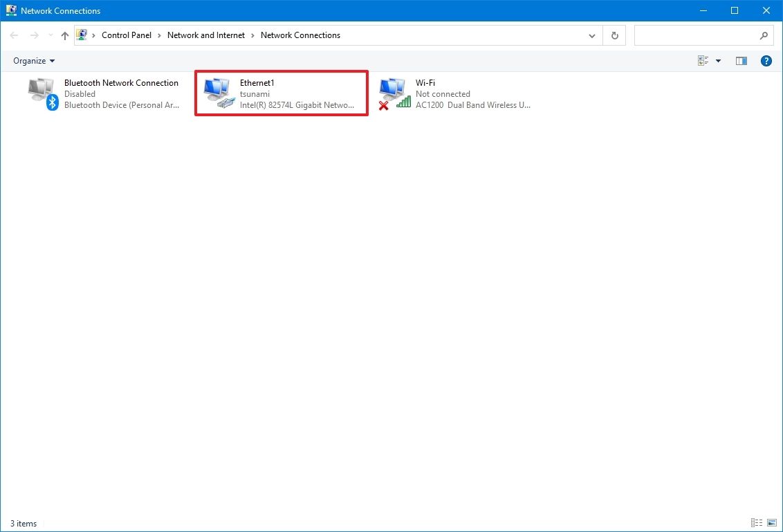Switch to large thumbnail view in status bar

tap(771, 523)
